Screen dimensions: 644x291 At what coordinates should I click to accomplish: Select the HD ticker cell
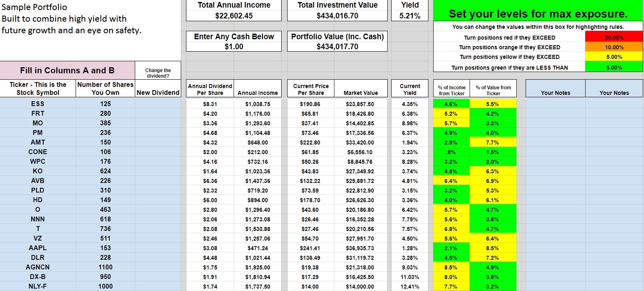(x=38, y=200)
